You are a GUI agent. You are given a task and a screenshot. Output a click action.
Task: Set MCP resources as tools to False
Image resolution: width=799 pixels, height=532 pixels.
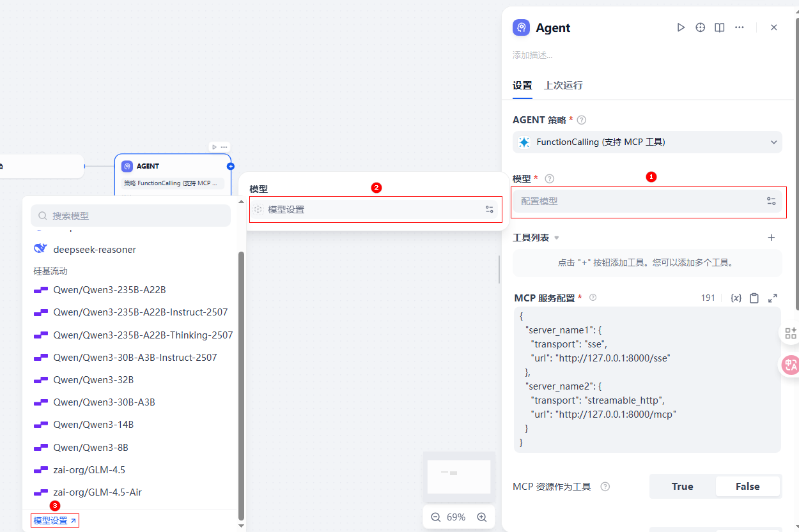click(x=747, y=487)
